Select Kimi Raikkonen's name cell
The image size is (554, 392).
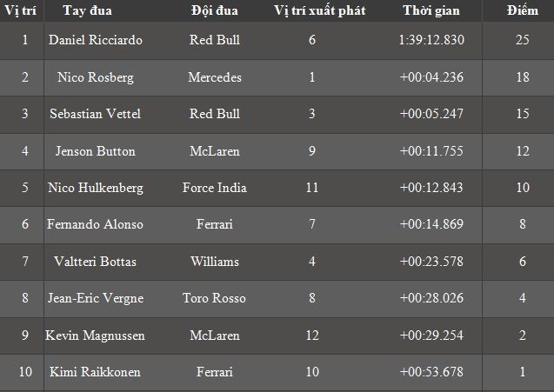[x=96, y=372]
